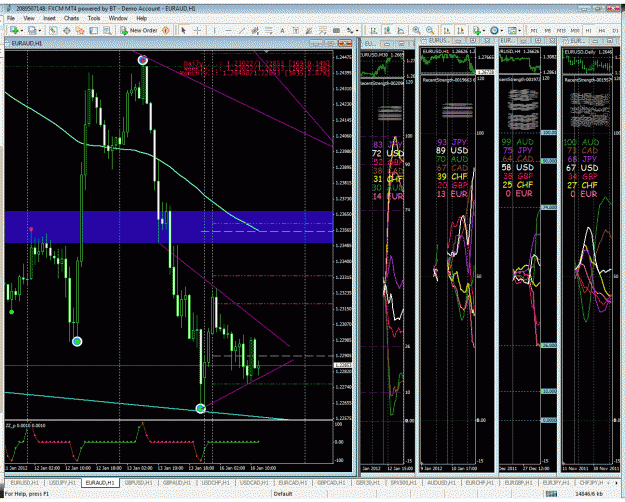
Task: Switch to the USDJPY,H1 chart tab
Action: coord(62,483)
